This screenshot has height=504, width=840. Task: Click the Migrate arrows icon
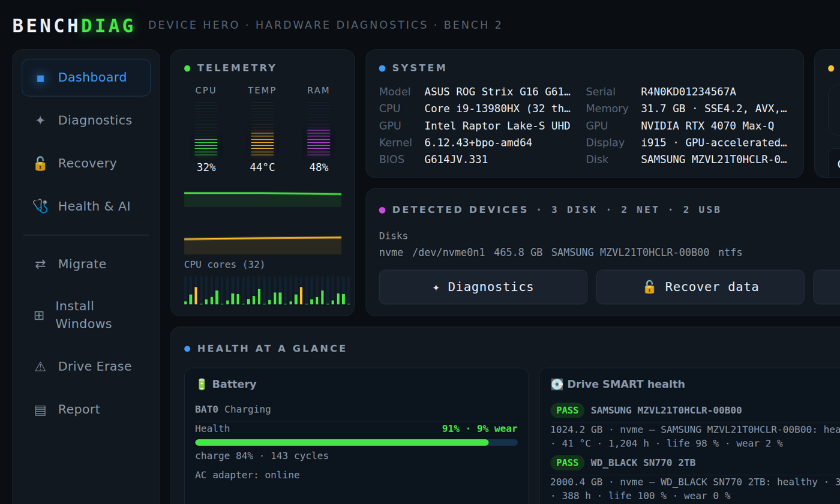coord(40,264)
